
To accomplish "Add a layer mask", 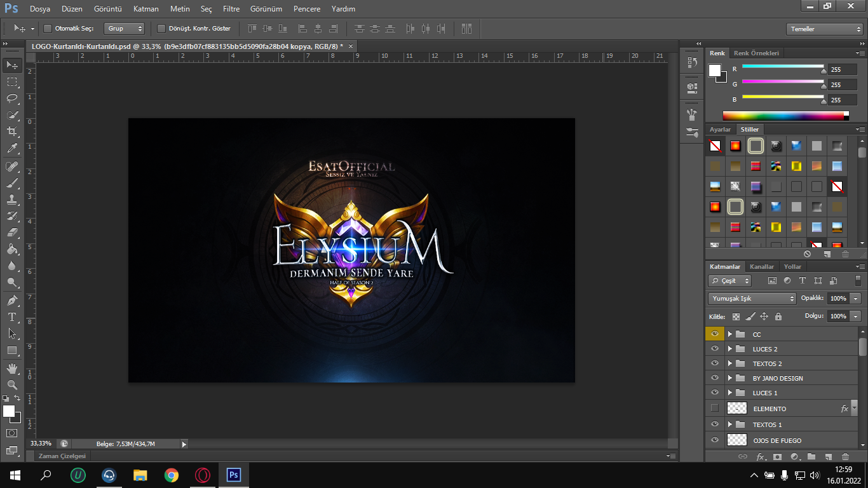I will pyautogui.click(x=777, y=456).
